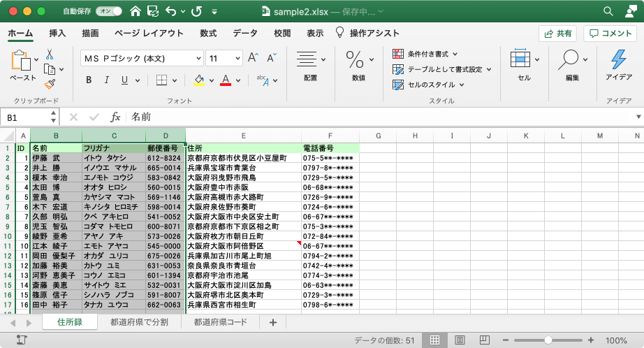Click select-all corner of the grid

(x=8, y=136)
